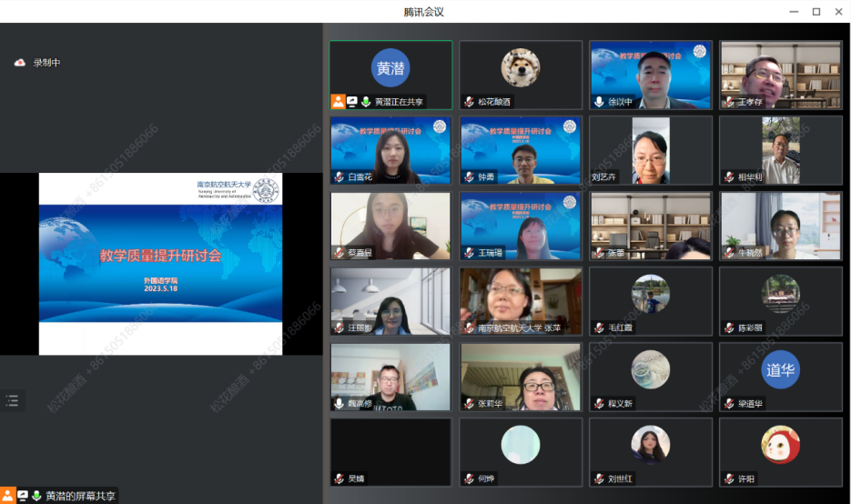Click the 黄潜的屏幕共享 label
The image size is (851, 504).
click(x=81, y=496)
